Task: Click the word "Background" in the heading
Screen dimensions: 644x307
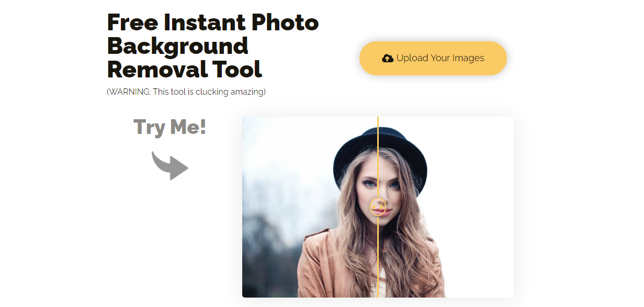Action: tap(178, 46)
